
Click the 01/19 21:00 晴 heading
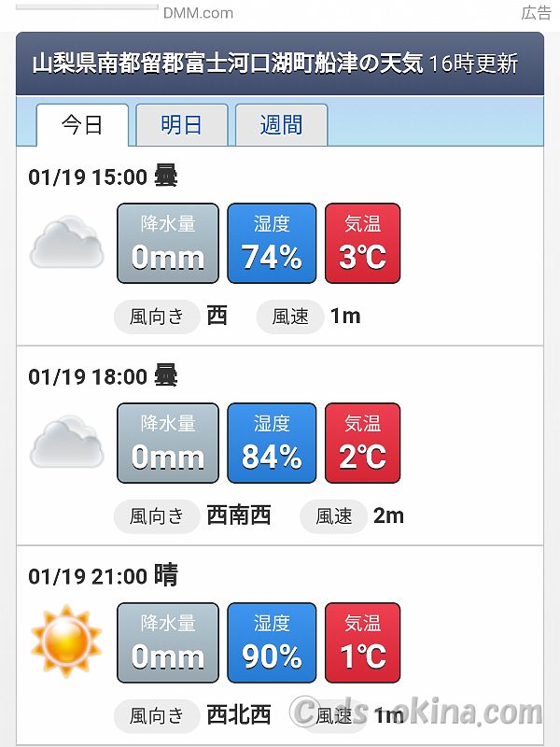[x=104, y=576]
